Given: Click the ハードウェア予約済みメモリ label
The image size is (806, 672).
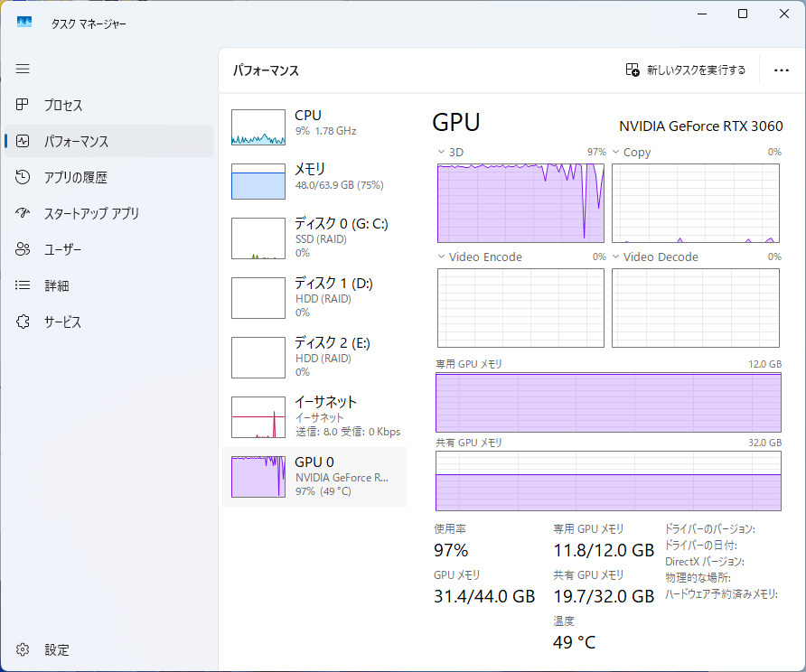Looking at the screenshot, I should 721,594.
